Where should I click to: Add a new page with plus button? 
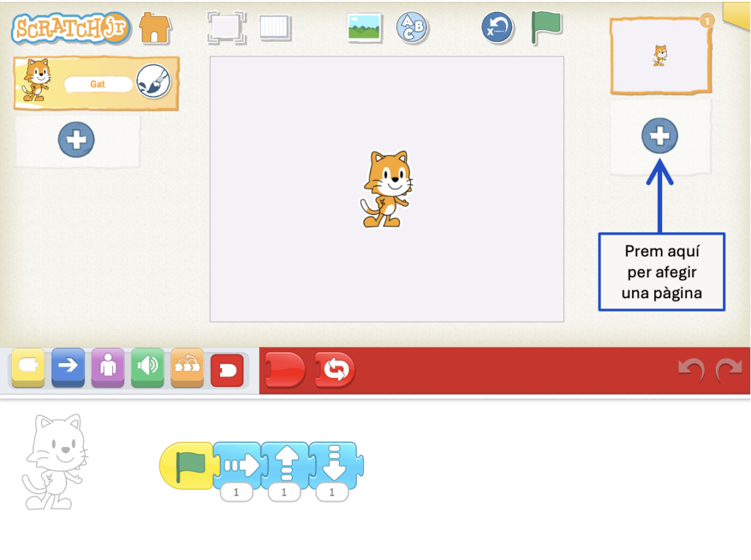pyautogui.click(x=659, y=136)
